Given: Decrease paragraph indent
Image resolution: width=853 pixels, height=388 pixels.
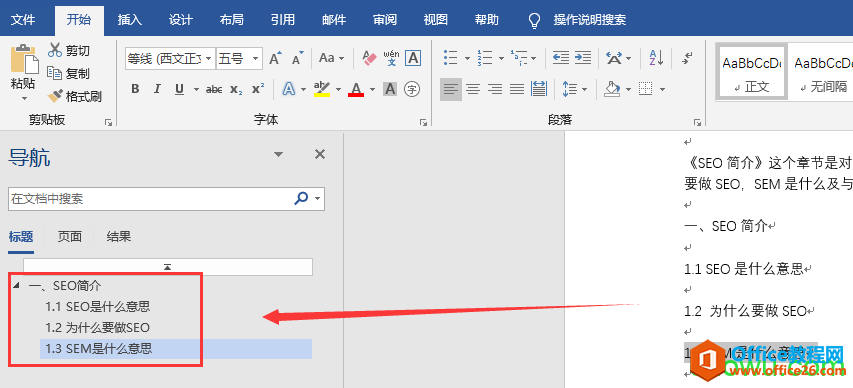Looking at the screenshot, I should tap(560, 58).
